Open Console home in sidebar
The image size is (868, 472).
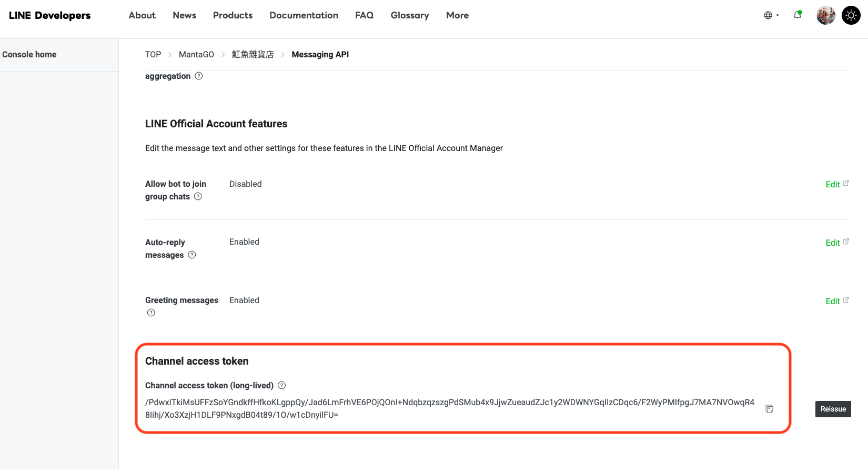tap(29, 54)
